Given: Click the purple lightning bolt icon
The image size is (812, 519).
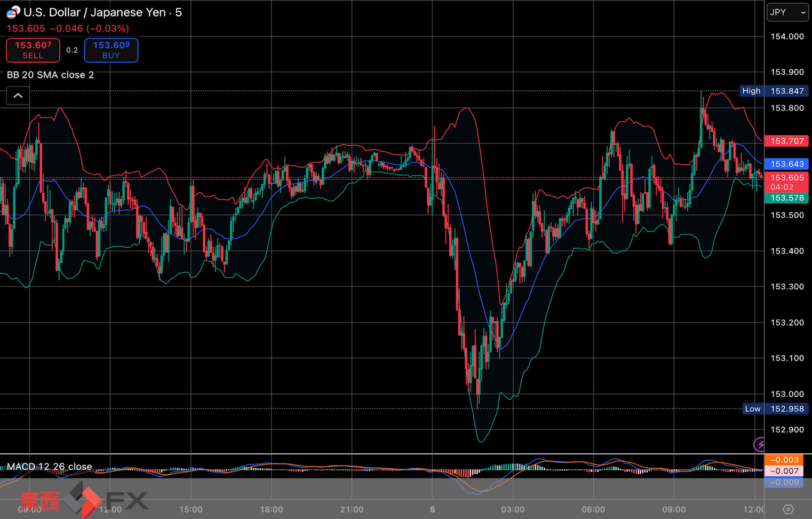Looking at the screenshot, I should (x=759, y=444).
